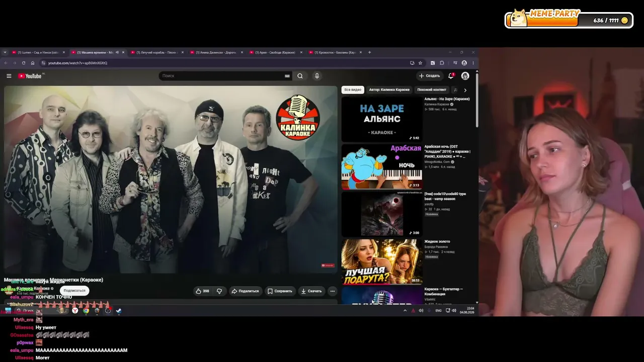
Task: Switch to the Летучий корабль tab
Action: (x=156, y=52)
